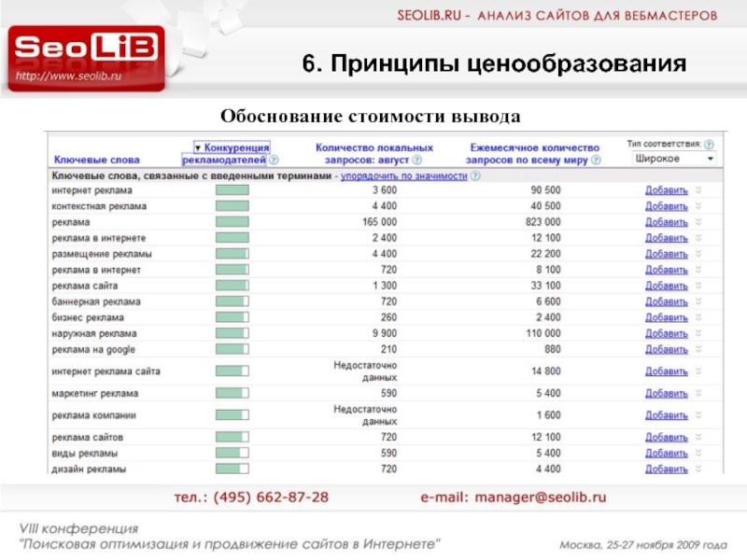Screen dimensions: 747x560
Task: Click Добавить for реклама keyword
Action: (667, 222)
